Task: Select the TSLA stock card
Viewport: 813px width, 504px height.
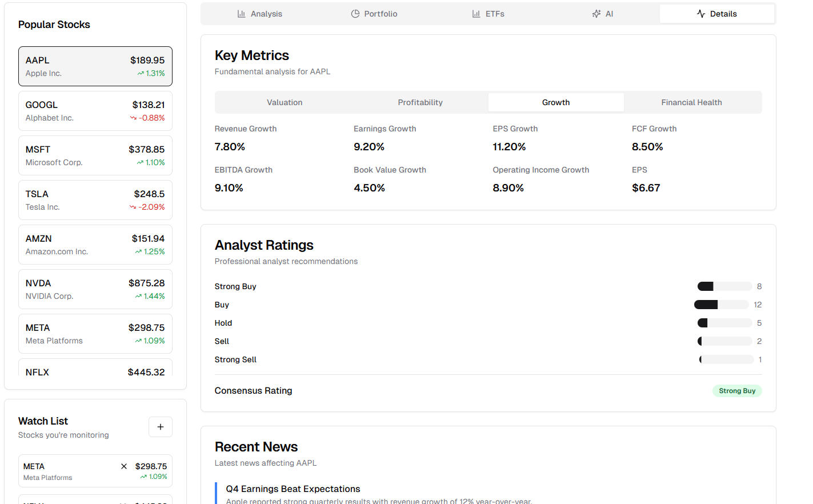Action: (95, 200)
